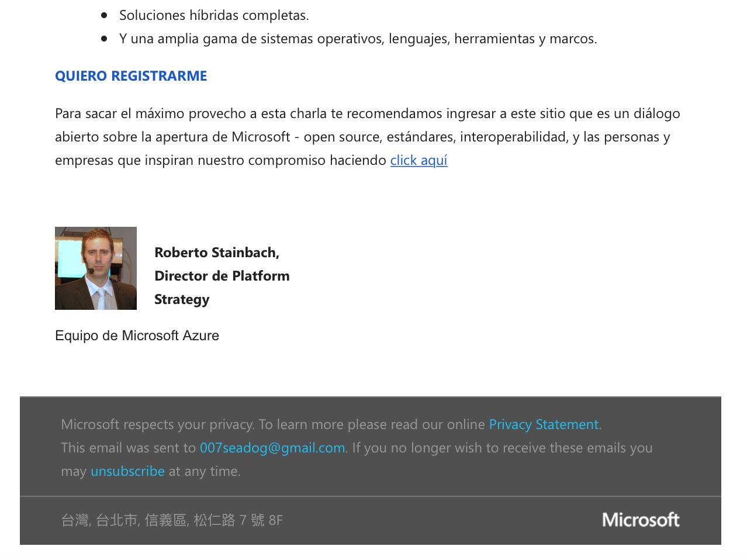The height and width of the screenshot is (560, 747).
Task: Click Roberto Stainbach's portrait photo
Action: tap(96, 268)
